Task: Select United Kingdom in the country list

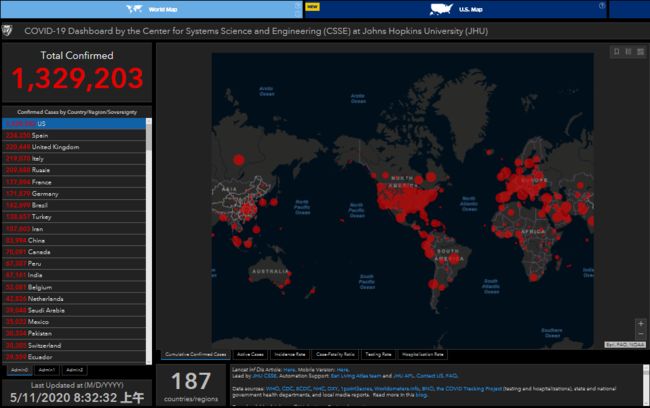Action: point(74,147)
